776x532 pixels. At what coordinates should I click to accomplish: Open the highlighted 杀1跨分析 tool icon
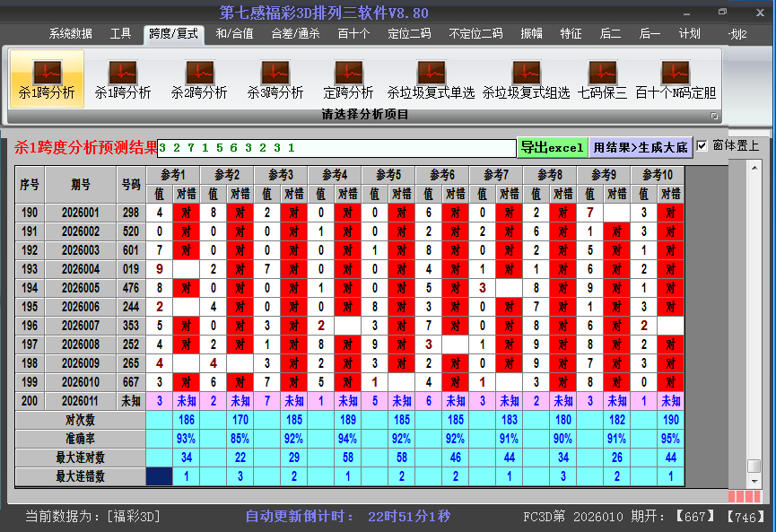click(47, 79)
